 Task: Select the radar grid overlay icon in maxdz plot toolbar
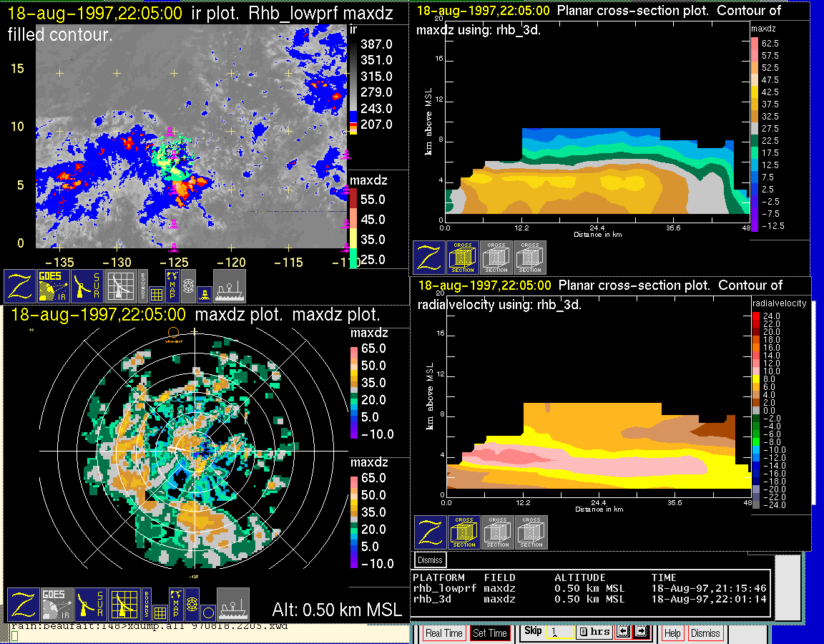coord(123,605)
